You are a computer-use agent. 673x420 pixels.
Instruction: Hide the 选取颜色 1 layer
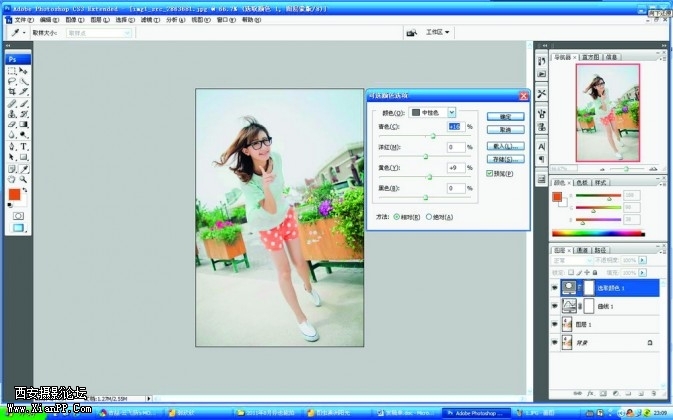coord(555,288)
